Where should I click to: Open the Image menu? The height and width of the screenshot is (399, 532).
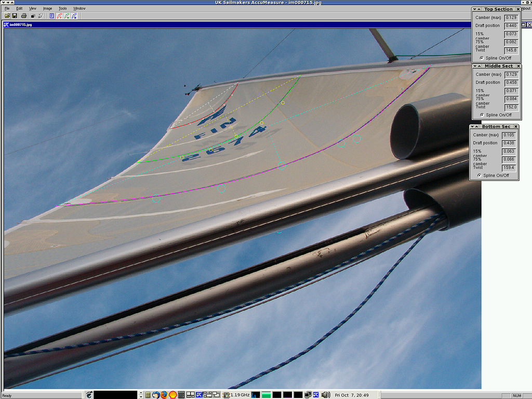click(x=47, y=8)
